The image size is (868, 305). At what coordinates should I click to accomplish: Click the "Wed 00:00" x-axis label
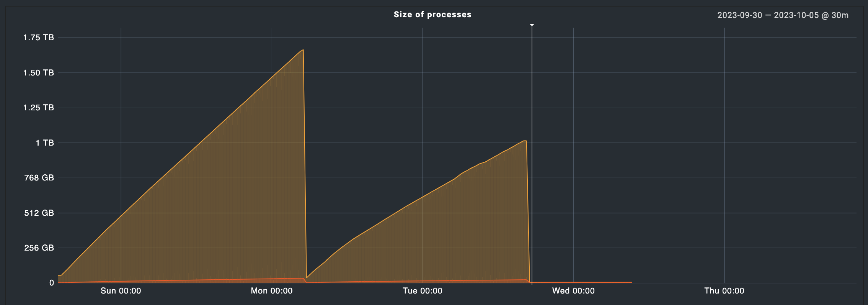[x=573, y=291]
